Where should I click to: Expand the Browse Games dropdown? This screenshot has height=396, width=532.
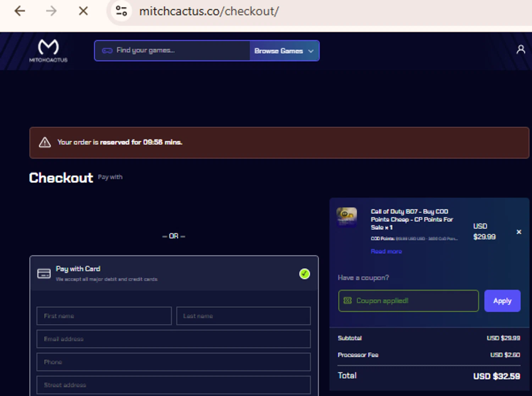[284, 51]
